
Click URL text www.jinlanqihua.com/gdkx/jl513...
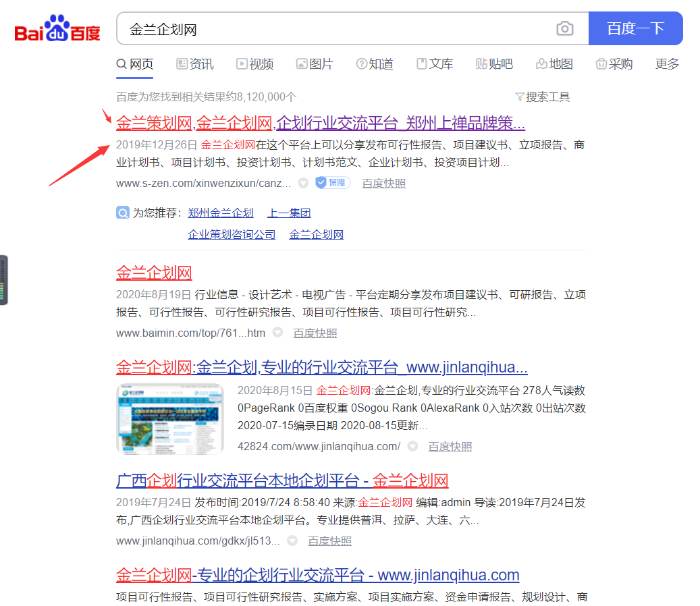[x=198, y=541]
